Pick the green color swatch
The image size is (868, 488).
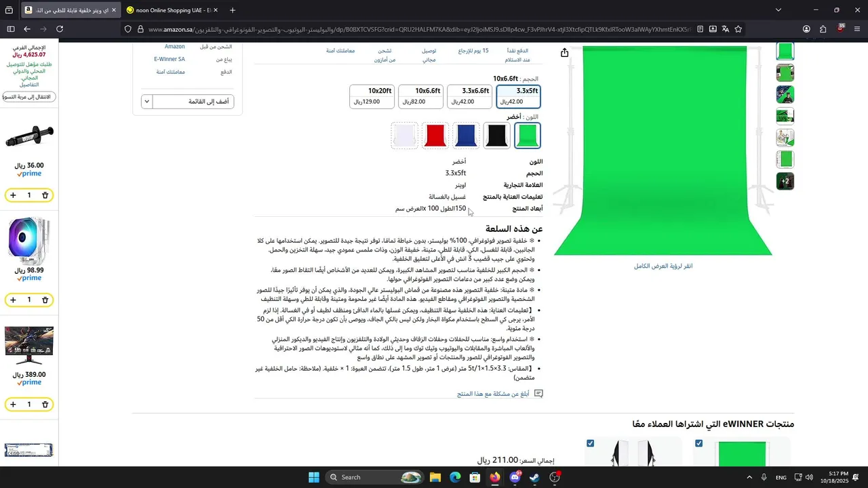tap(527, 136)
